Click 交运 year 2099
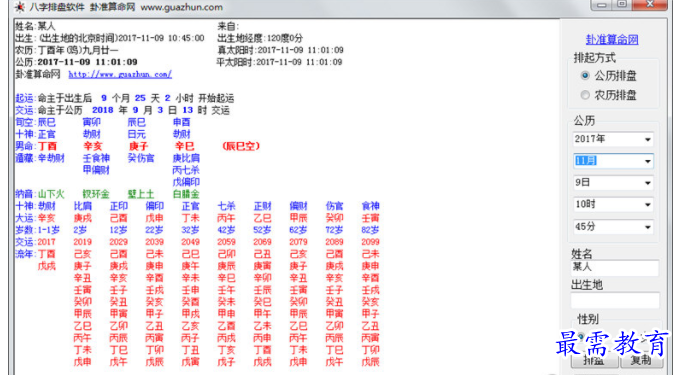Screen dimensions: 677x375 [370, 242]
